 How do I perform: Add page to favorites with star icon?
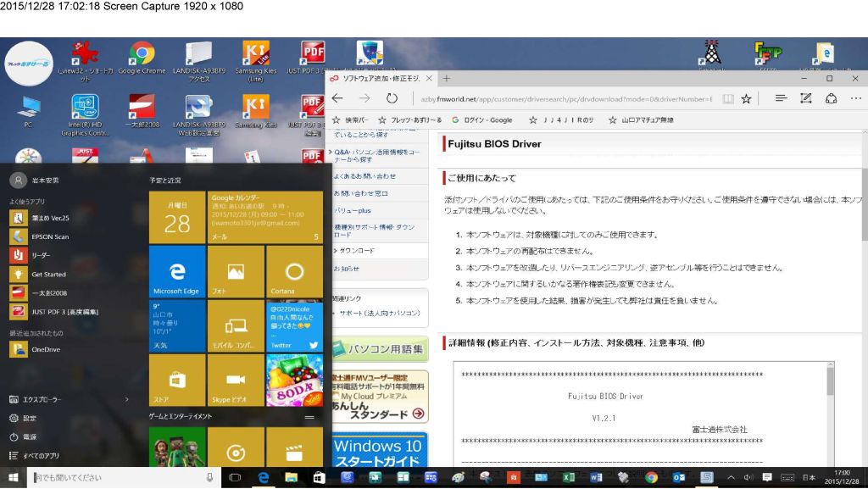(746, 99)
